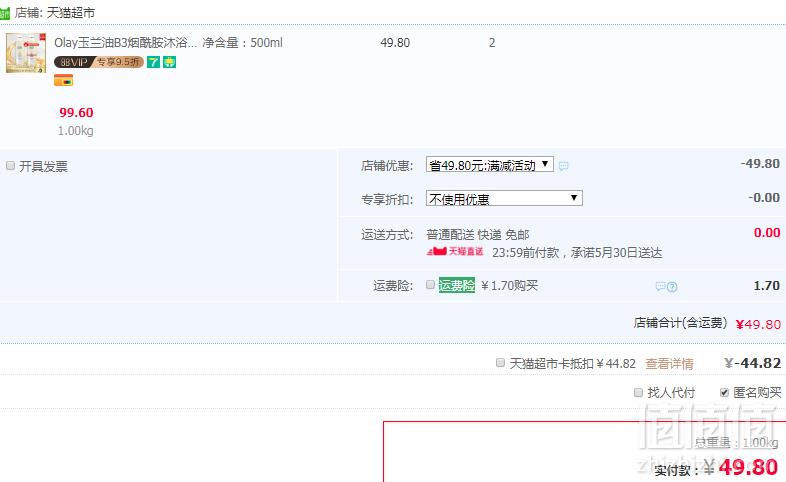Click the comment bubble icon in the 运费险 row
This screenshot has width=786, height=482.
661,287
